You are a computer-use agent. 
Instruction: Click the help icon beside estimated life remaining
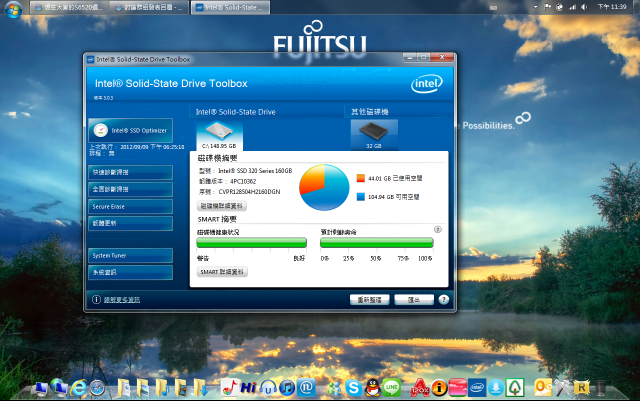tap(438, 229)
